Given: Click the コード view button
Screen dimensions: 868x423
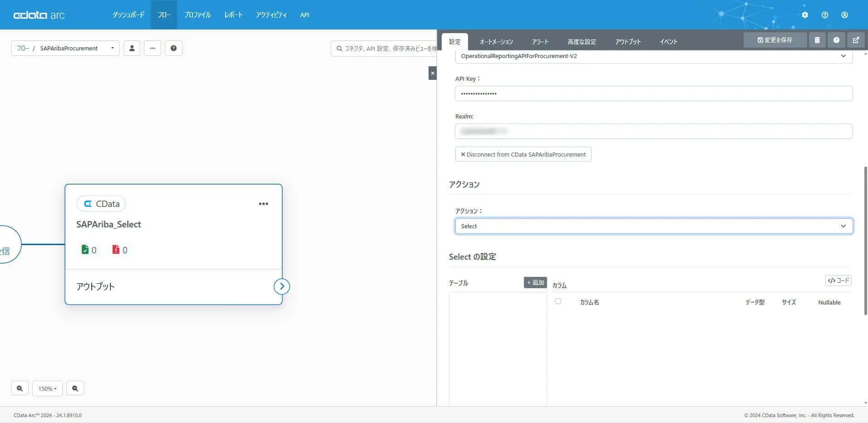Looking at the screenshot, I should coord(838,280).
